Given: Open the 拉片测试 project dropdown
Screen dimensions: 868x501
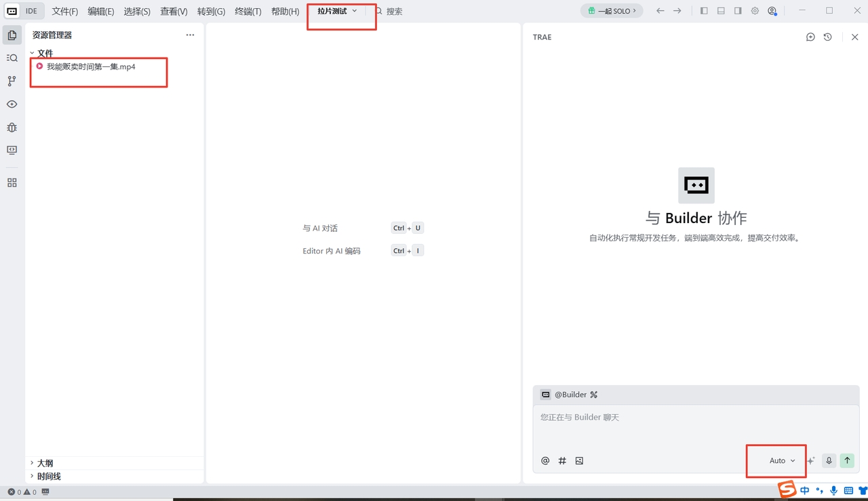Looking at the screenshot, I should tap(337, 11).
